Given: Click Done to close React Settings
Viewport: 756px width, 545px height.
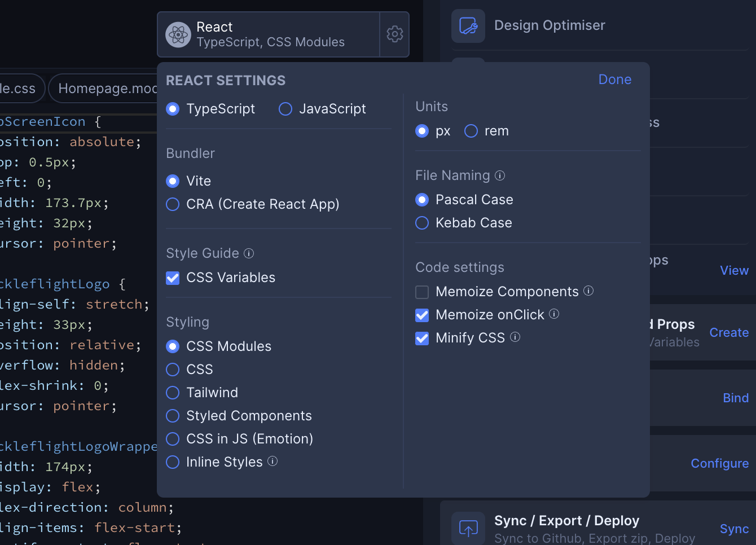Looking at the screenshot, I should [x=615, y=80].
